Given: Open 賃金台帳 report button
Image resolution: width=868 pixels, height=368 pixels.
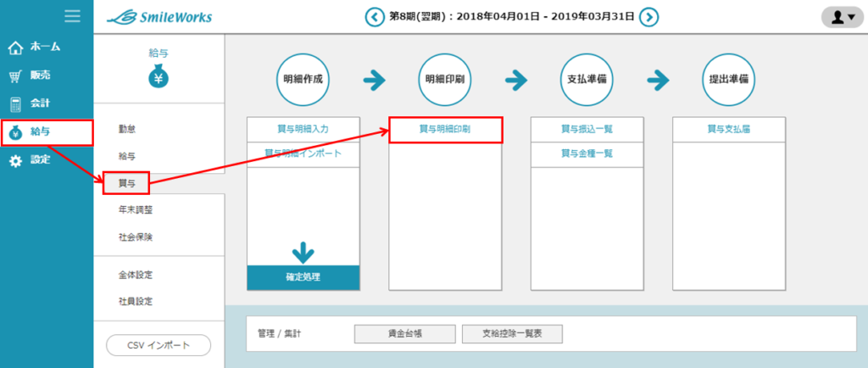Looking at the screenshot, I should (403, 334).
